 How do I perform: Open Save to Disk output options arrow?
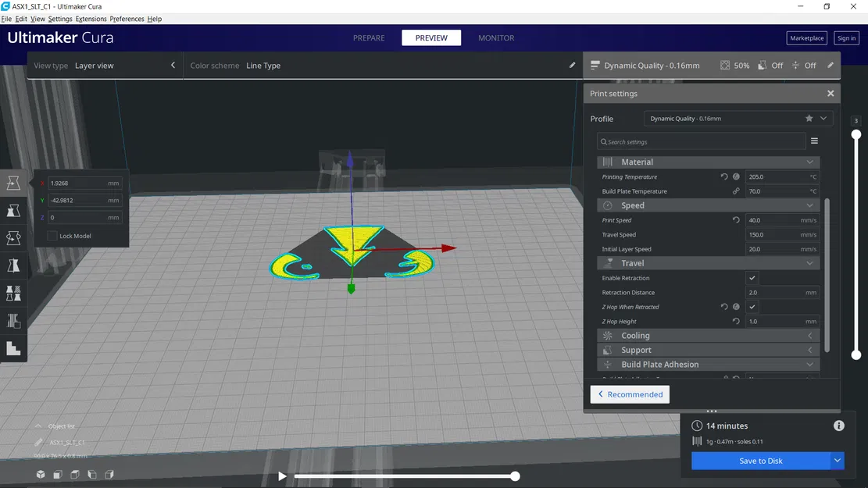(837, 461)
